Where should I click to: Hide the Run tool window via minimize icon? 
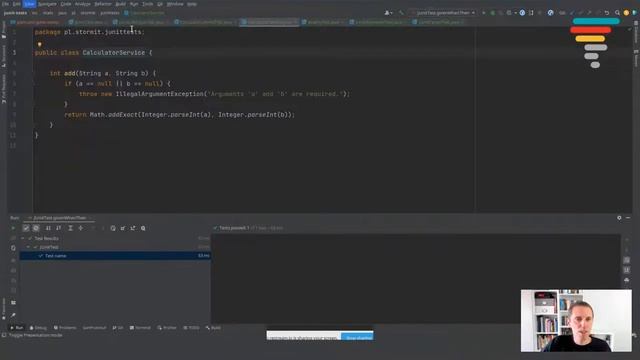pyautogui.click(x=628, y=218)
